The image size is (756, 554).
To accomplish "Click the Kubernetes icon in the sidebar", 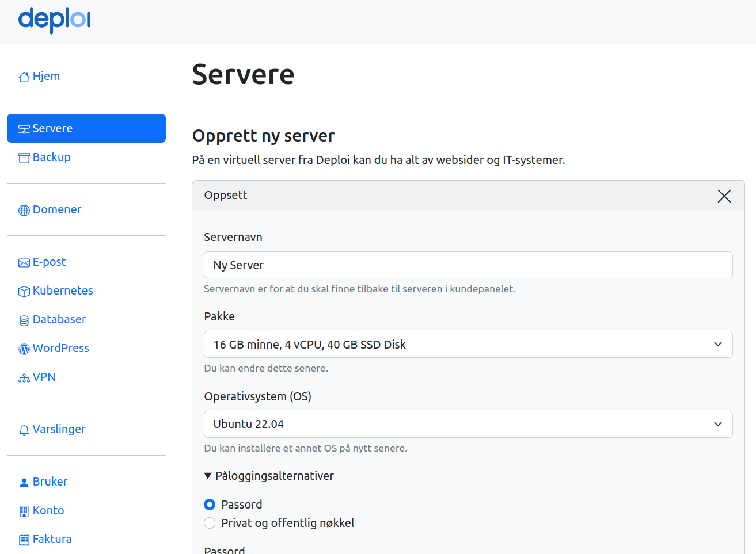I will coord(24,291).
